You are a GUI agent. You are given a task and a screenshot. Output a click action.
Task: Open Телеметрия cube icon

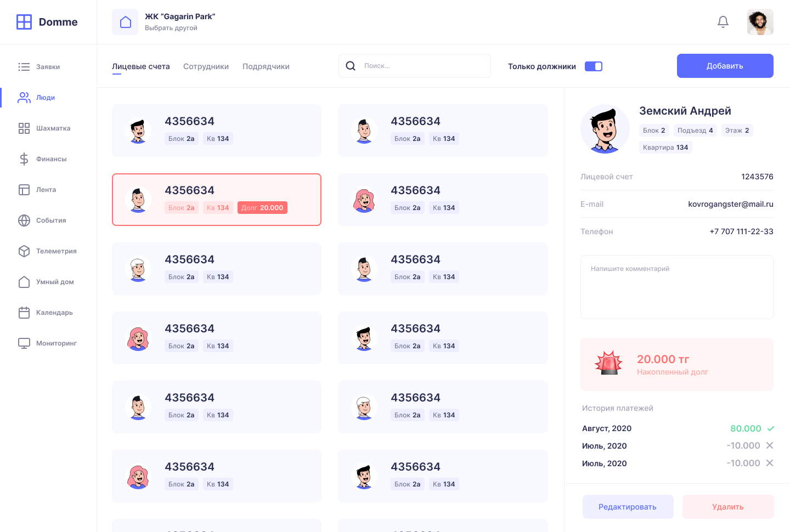24,251
